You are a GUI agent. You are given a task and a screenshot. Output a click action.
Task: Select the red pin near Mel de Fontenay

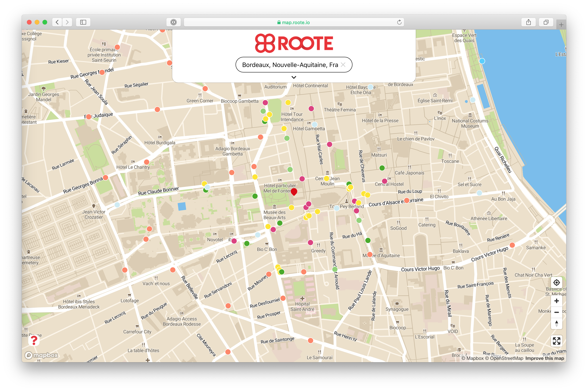(294, 192)
